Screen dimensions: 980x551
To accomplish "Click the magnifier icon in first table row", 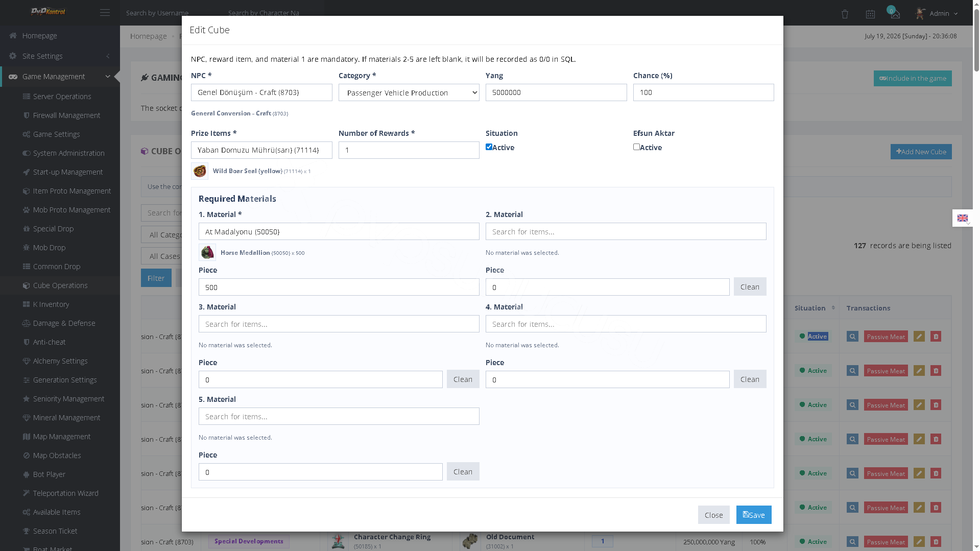I will click(852, 337).
